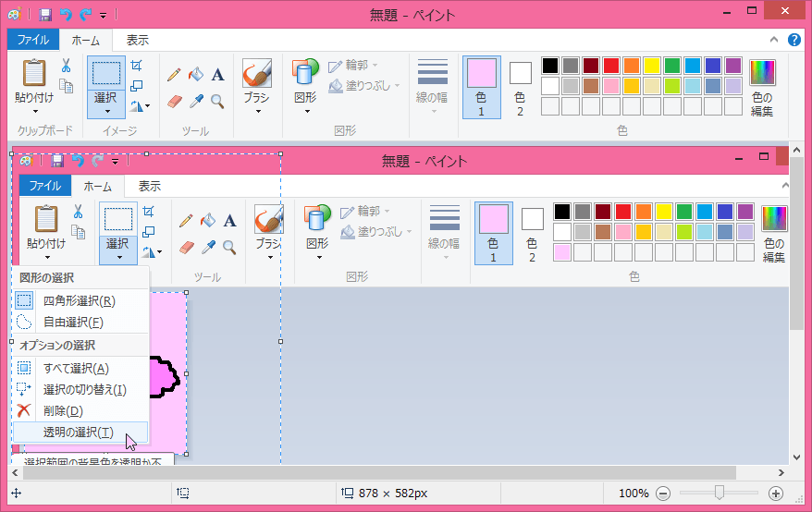
Task: Click the outer 貼り付け clipboard icon
Action: click(34, 72)
